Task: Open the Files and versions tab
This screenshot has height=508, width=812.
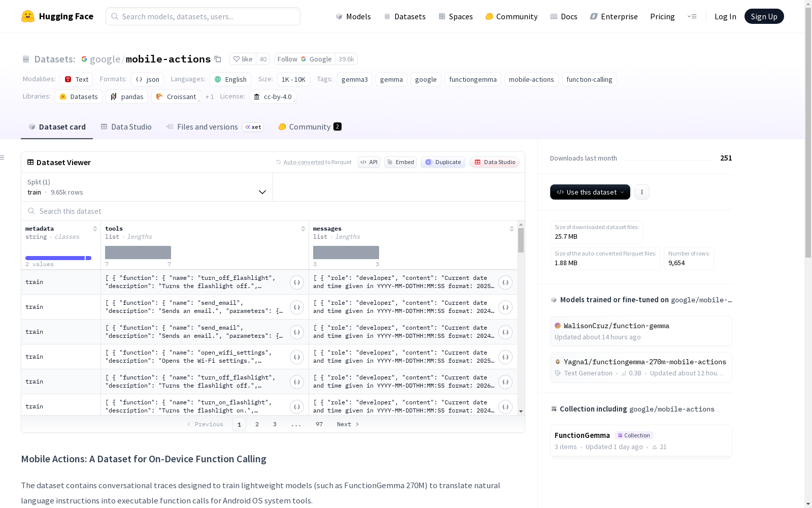Action: [x=215, y=127]
